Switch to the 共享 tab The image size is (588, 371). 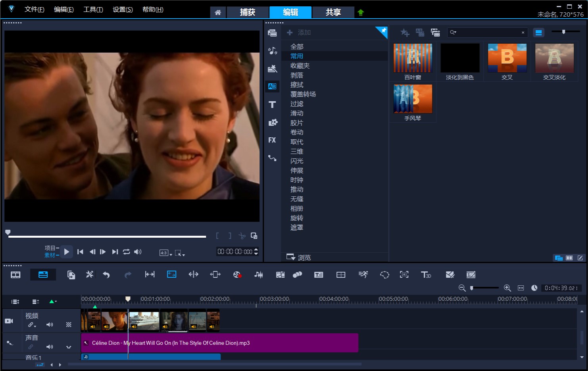coord(333,12)
